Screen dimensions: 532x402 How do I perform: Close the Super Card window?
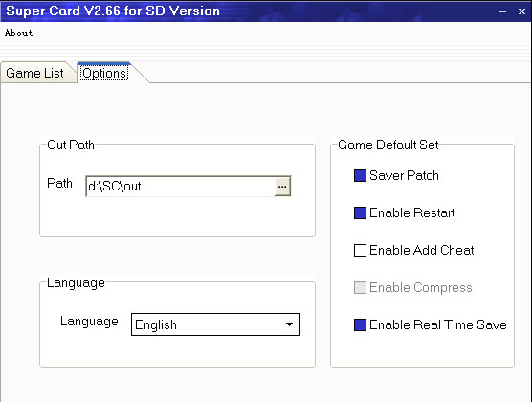tap(521, 11)
